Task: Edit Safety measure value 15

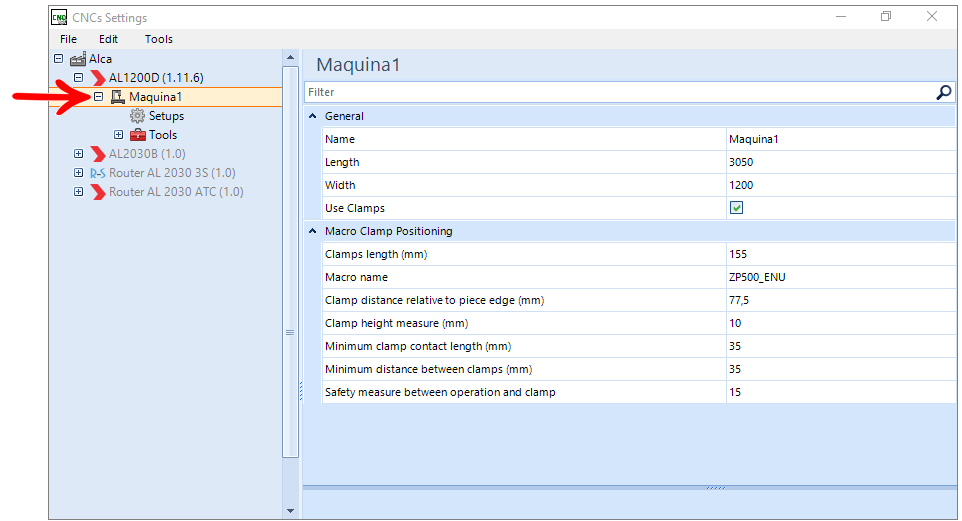Action: pyautogui.click(x=840, y=392)
